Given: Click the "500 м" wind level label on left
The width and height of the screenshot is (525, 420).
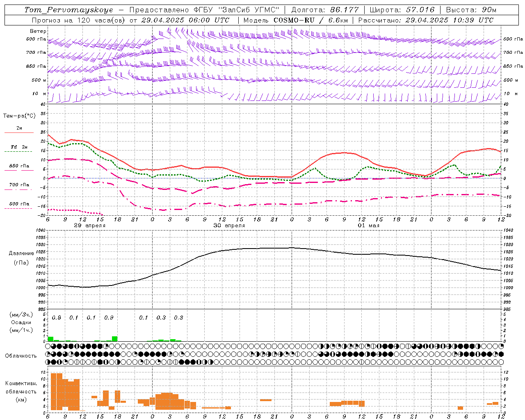Looking at the screenshot, I should (39, 80).
